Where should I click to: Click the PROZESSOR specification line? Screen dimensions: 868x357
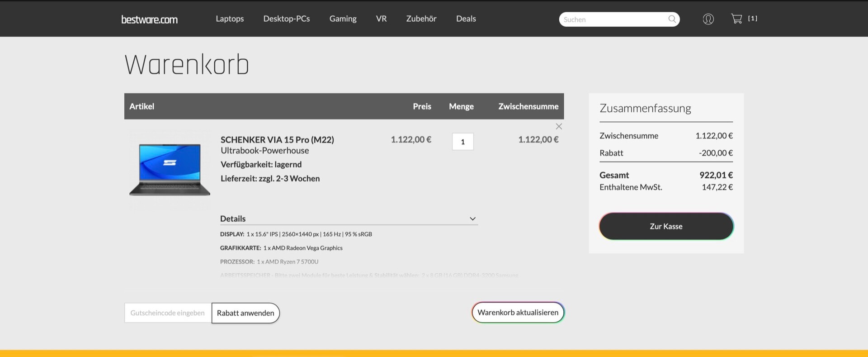(x=269, y=262)
